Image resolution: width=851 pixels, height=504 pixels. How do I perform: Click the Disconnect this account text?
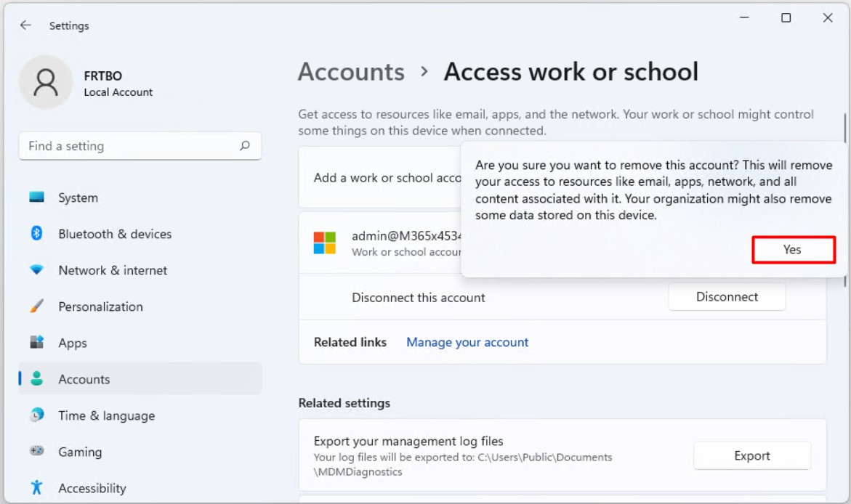click(419, 297)
